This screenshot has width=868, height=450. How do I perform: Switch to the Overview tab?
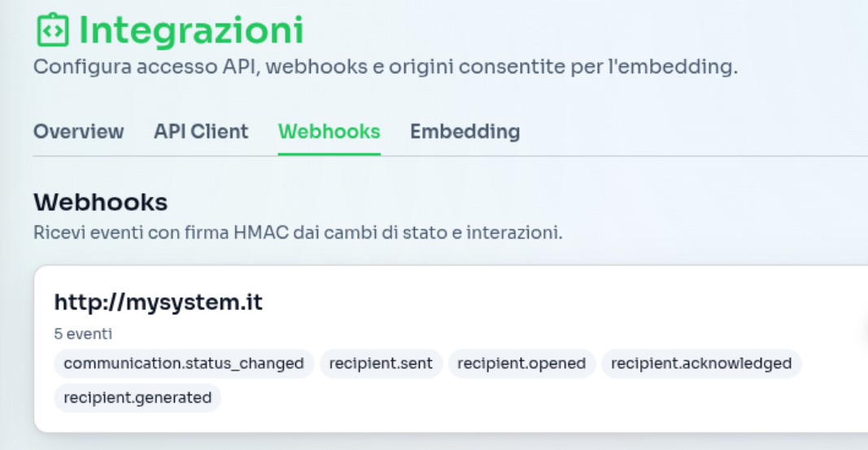[x=78, y=131]
